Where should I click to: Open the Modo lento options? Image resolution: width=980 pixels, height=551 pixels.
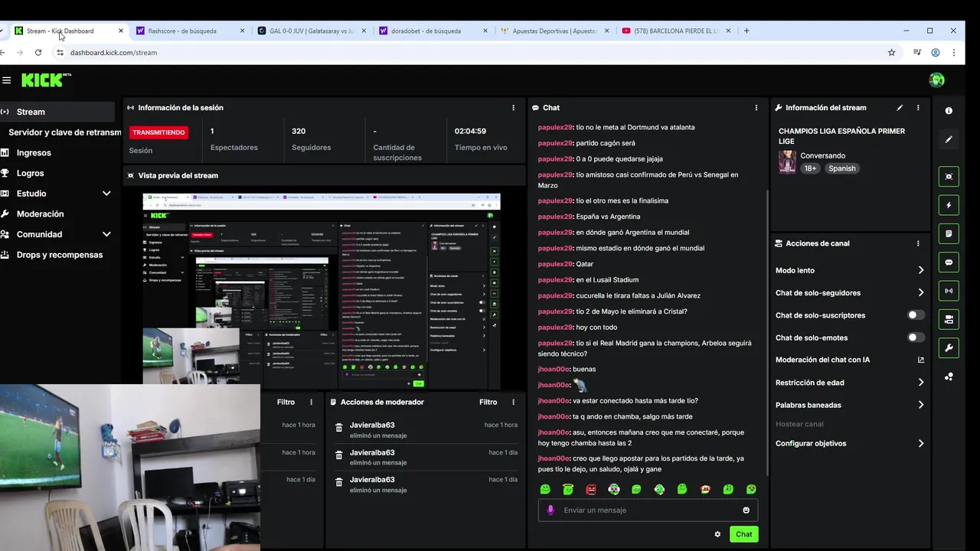click(x=850, y=270)
